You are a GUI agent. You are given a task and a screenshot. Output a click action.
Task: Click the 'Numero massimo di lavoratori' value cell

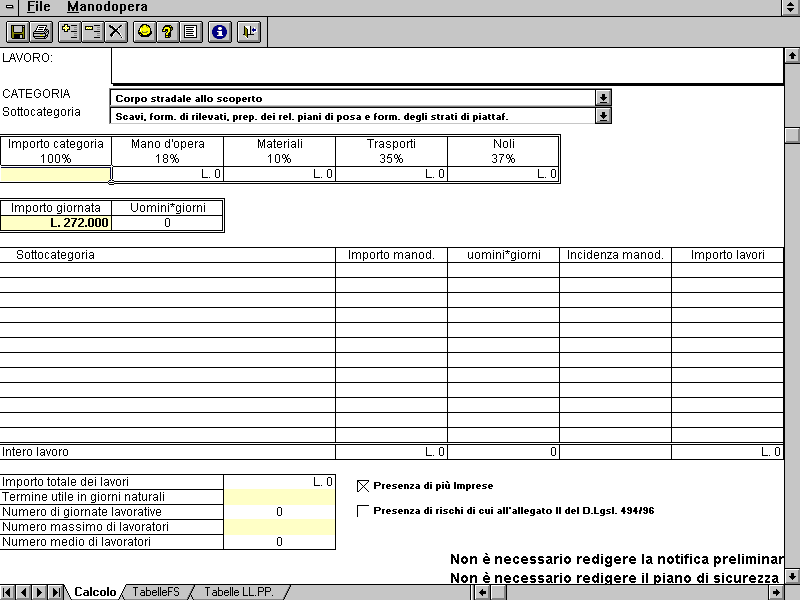pos(280,527)
